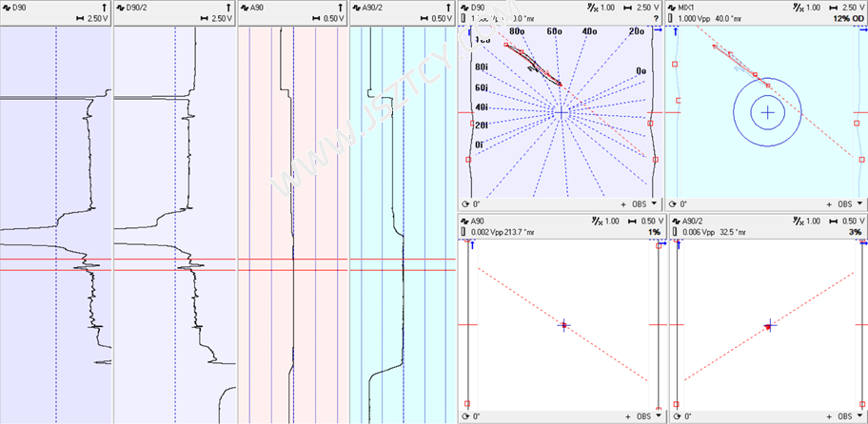Click the rotation icon under the D90 Lissajous

coord(464,203)
